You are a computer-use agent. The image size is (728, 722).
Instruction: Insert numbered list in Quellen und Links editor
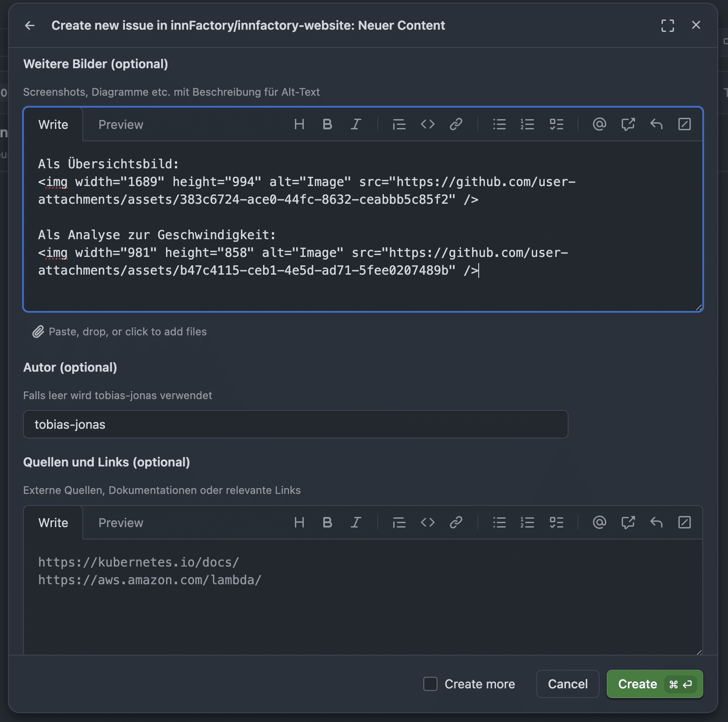click(x=527, y=523)
